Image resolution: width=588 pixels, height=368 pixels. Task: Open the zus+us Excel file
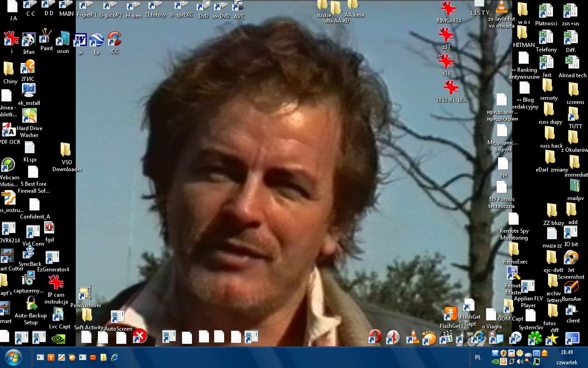pyautogui.click(x=570, y=11)
